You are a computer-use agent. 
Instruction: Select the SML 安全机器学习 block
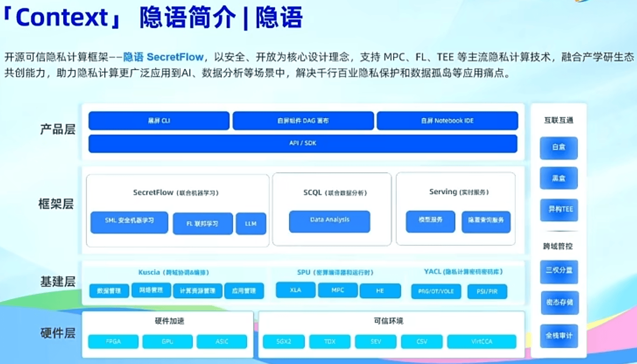129,222
